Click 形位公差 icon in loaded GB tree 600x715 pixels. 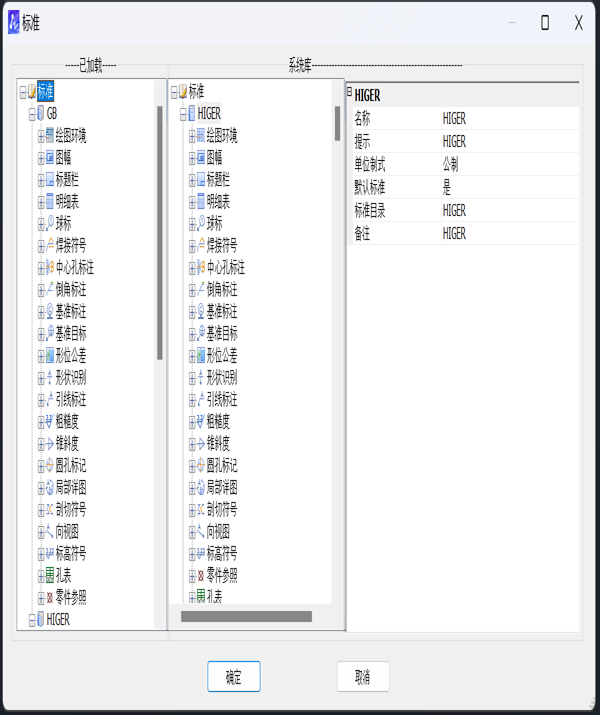(50, 355)
